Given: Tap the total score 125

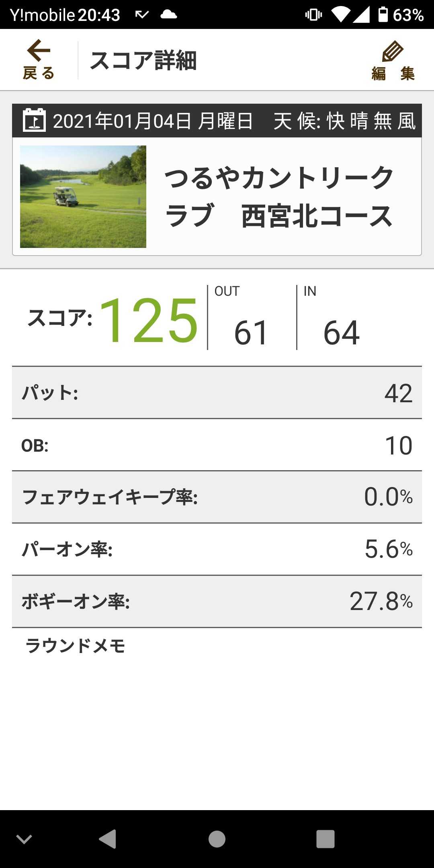Looking at the screenshot, I should [149, 320].
